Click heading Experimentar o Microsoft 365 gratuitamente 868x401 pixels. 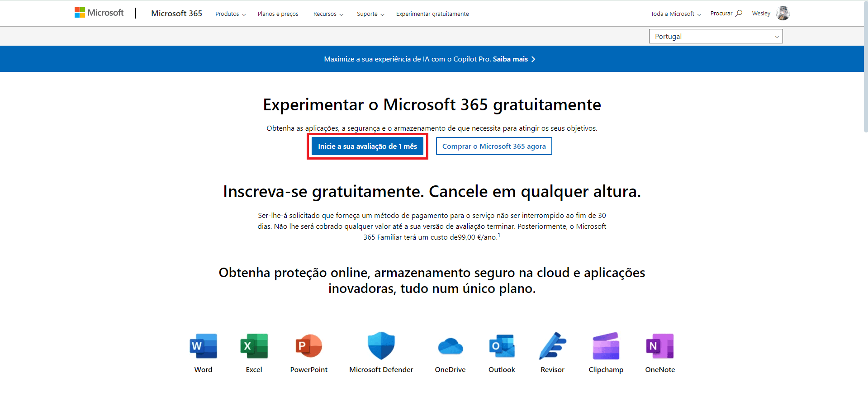(x=432, y=105)
